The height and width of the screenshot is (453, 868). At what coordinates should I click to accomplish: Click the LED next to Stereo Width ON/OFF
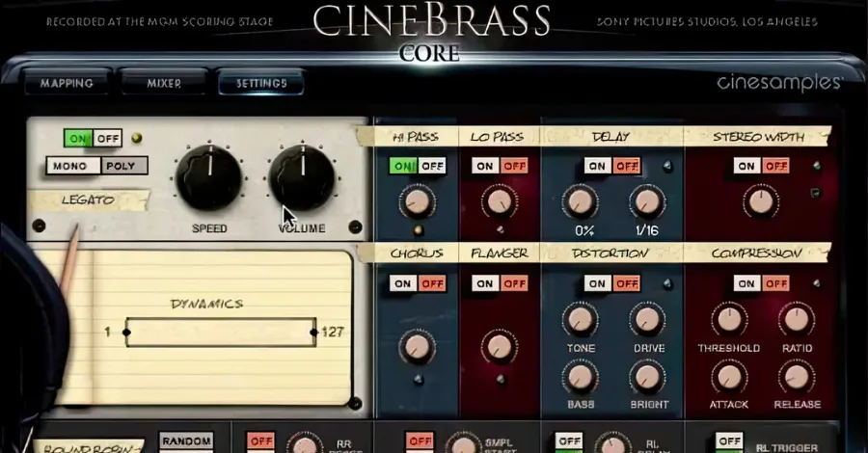click(817, 166)
